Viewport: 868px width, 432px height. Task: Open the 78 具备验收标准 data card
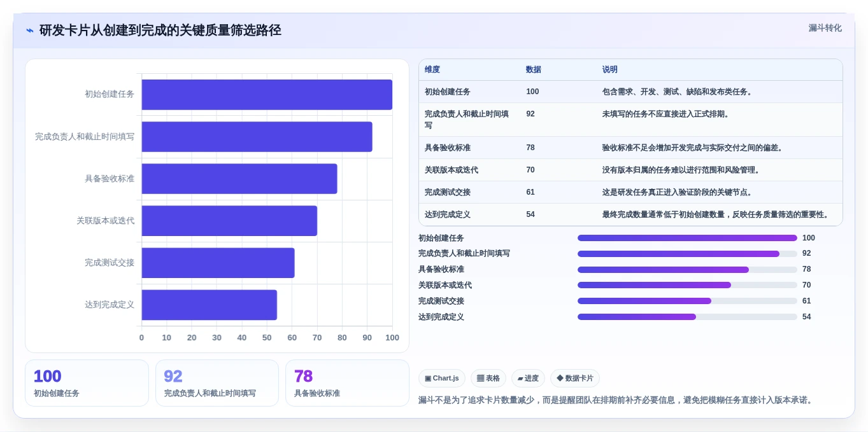coord(347,383)
